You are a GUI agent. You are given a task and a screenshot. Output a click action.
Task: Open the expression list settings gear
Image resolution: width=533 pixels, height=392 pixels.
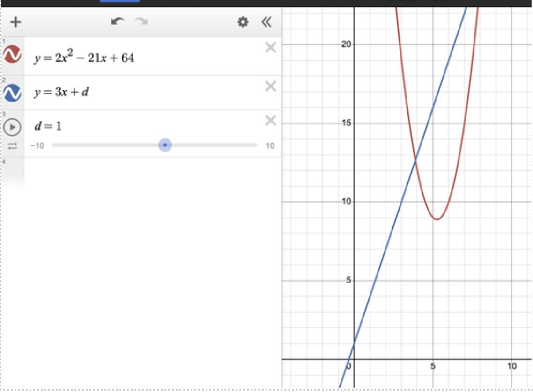[243, 22]
